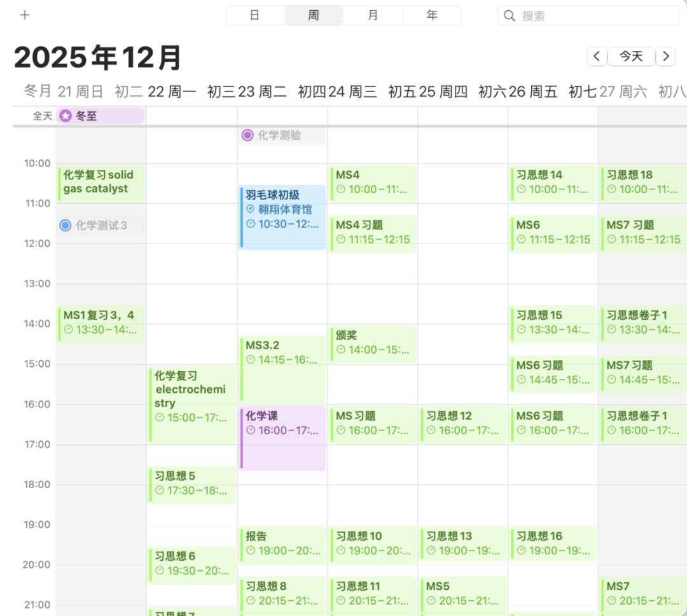Select the 习思想 14 event
687x616 pixels.
point(553,184)
